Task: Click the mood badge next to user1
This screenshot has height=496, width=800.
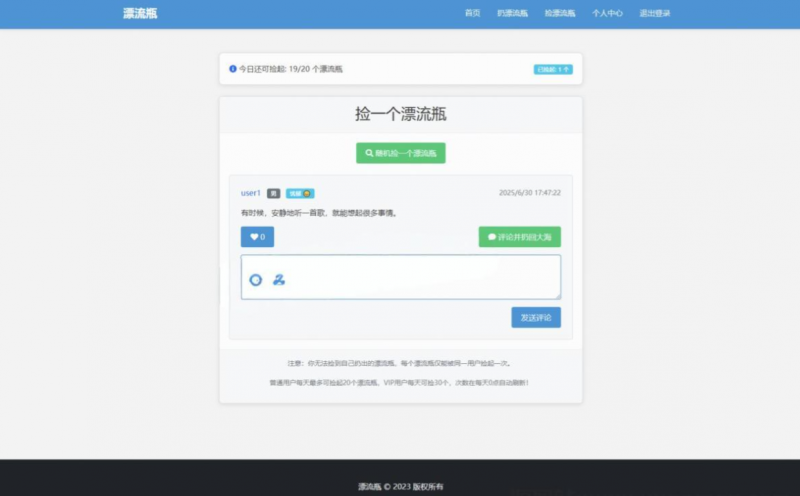Action: [300, 193]
